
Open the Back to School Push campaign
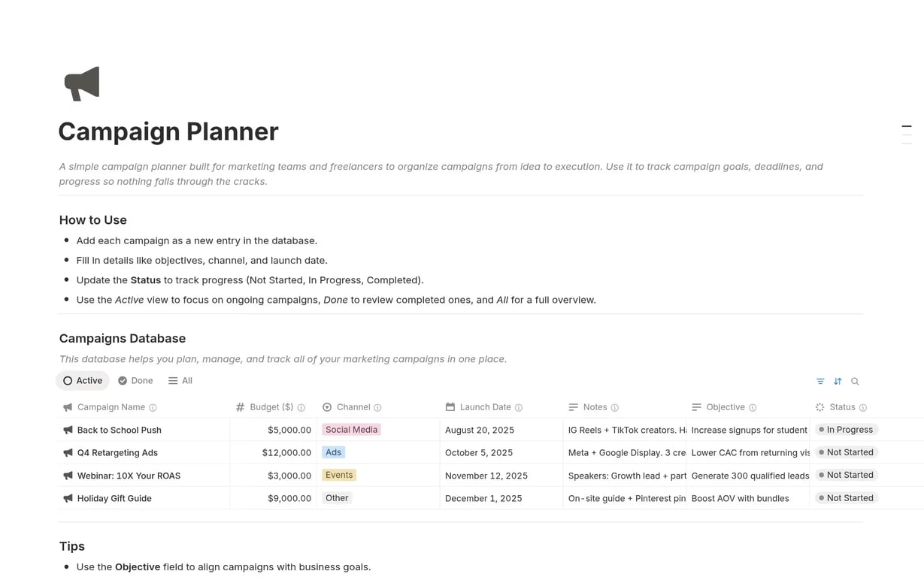[120, 430]
